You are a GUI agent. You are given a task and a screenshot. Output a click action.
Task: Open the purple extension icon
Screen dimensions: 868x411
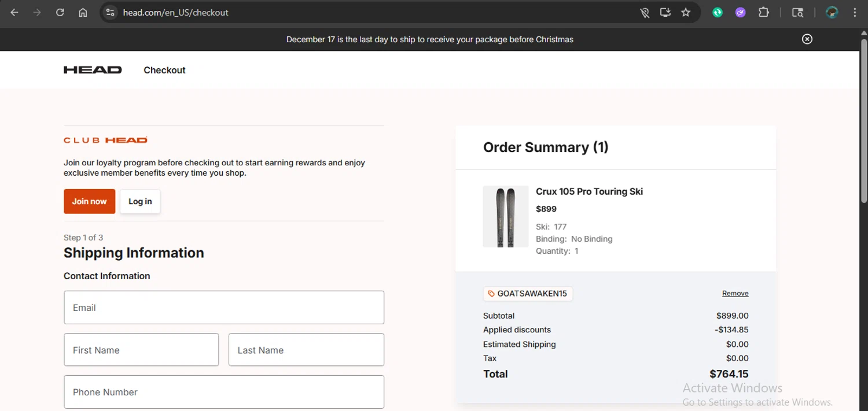(741, 12)
